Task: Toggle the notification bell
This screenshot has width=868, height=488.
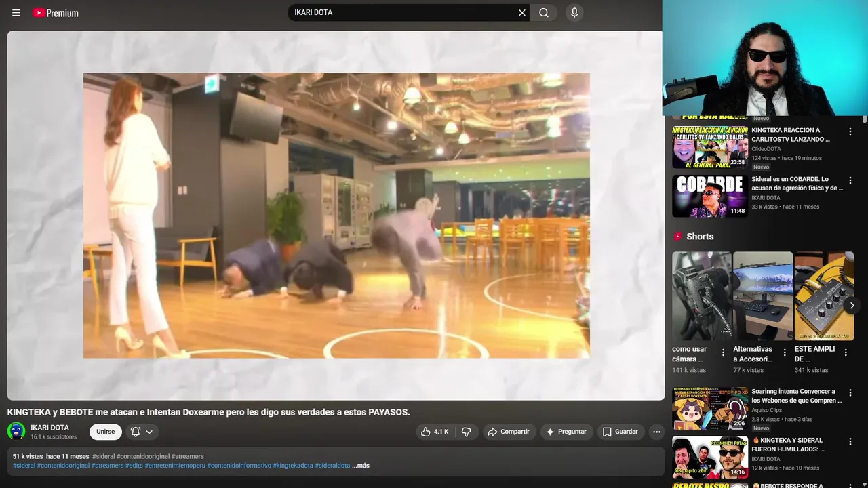Action: tap(136, 432)
